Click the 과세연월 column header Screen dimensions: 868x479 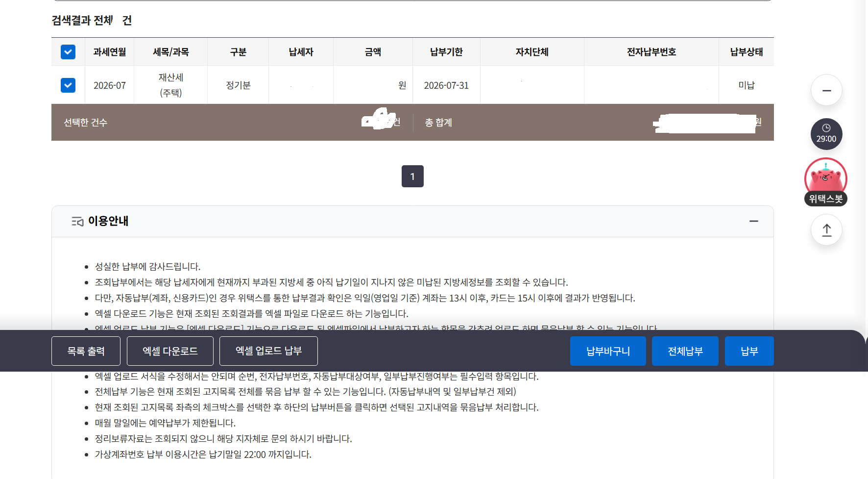(x=110, y=52)
